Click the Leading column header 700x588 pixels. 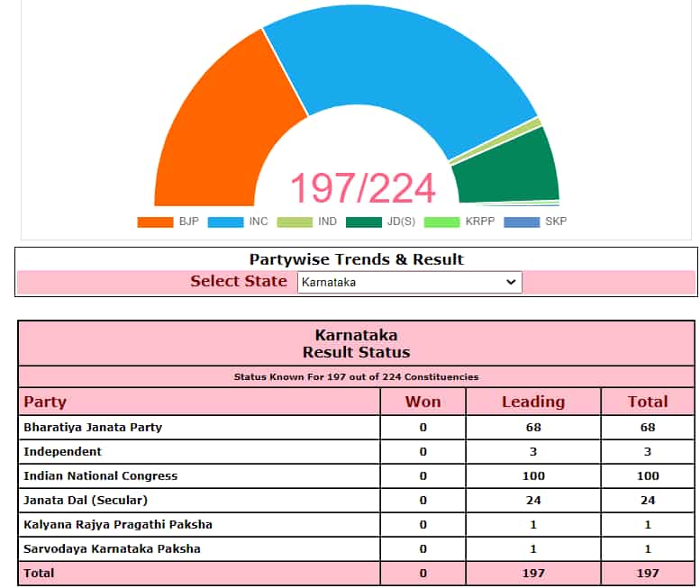point(533,402)
